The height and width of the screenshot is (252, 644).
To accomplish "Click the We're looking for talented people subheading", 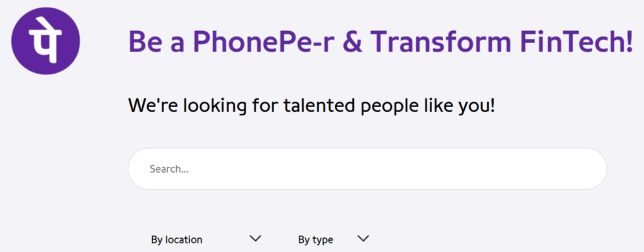I will 312,106.
